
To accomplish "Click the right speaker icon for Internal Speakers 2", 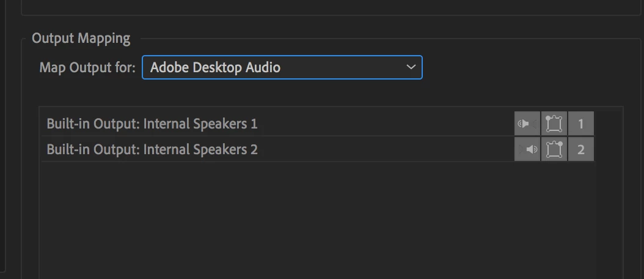I will pyautogui.click(x=527, y=149).
